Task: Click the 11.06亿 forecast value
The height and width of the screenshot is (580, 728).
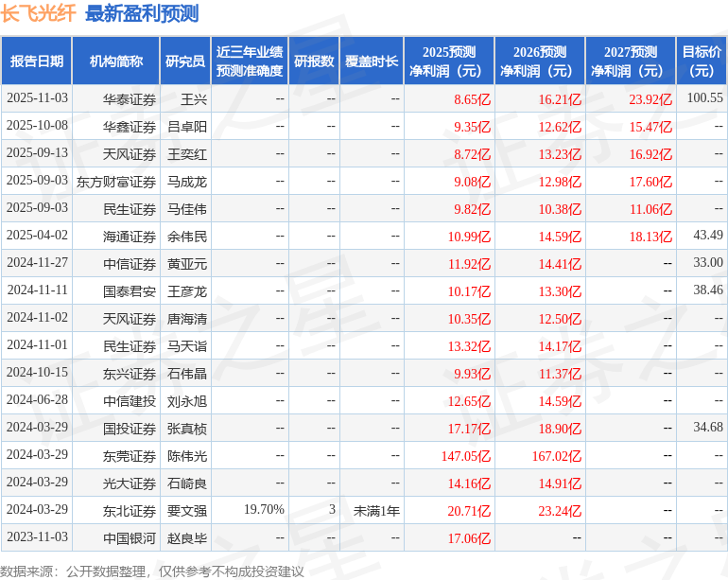Action: tap(650, 209)
